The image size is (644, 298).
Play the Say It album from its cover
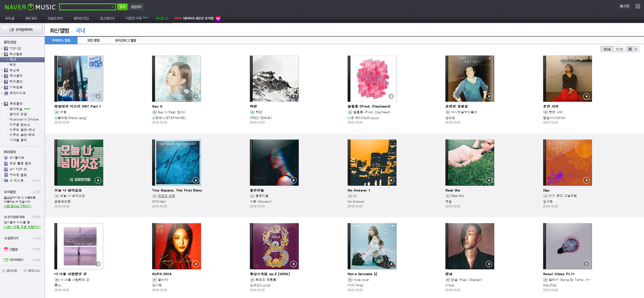(196, 96)
